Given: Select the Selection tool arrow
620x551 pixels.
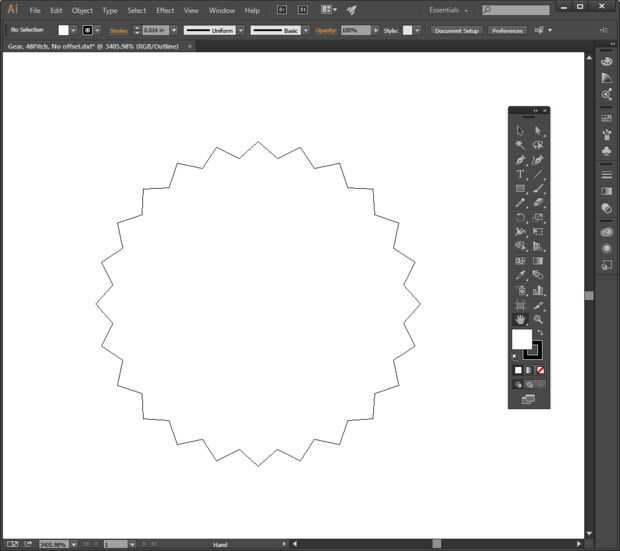Looking at the screenshot, I should click(x=520, y=130).
